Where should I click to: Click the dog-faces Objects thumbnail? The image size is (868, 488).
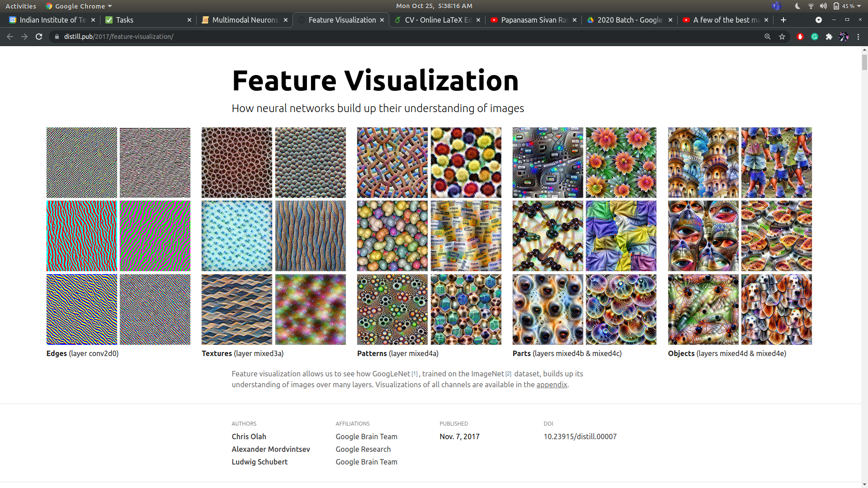coord(776,310)
